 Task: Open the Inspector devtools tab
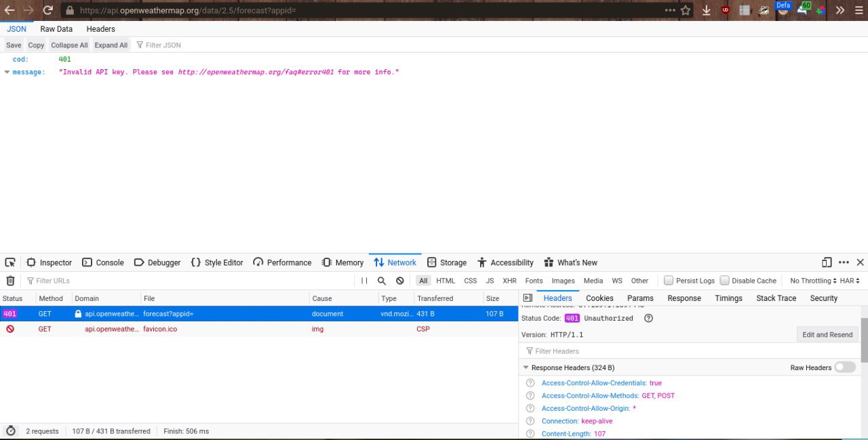coord(49,262)
